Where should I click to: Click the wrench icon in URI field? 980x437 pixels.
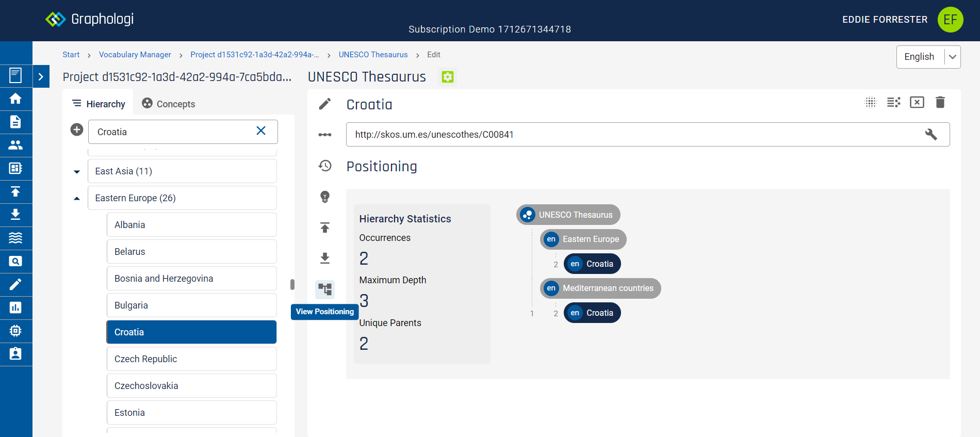[x=931, y=135]
